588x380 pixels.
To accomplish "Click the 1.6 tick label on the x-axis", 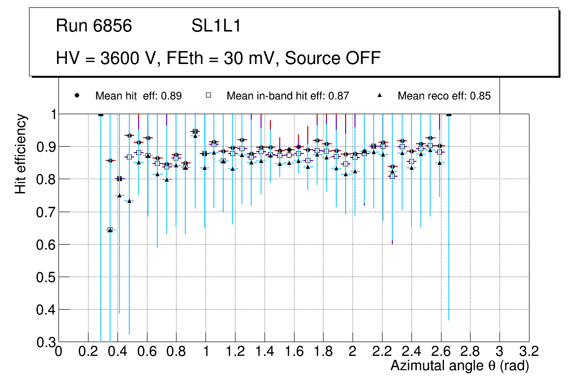I will coord(294,351).
